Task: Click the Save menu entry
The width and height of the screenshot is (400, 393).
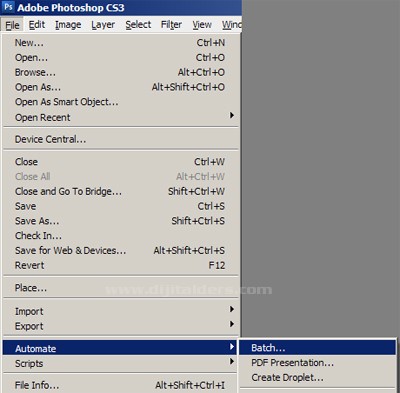Action: coord(120,206)
